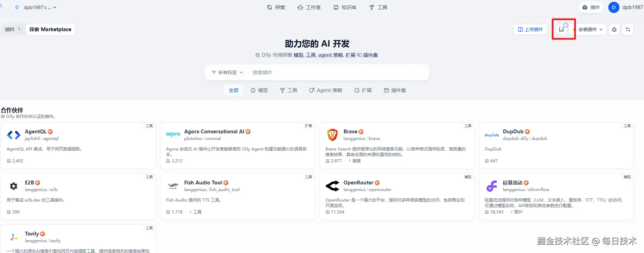This screenshot has height=253, width=644.
Task: Click the jayfish0 / agentql author text
Action: pos(42,139)
